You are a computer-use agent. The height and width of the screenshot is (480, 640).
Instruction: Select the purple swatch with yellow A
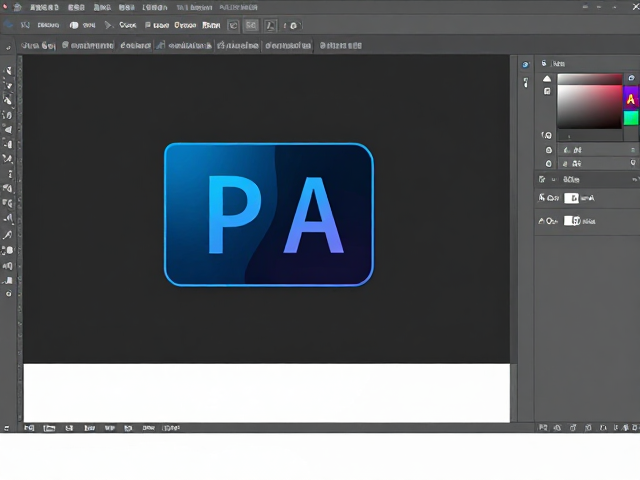(631, 99)
